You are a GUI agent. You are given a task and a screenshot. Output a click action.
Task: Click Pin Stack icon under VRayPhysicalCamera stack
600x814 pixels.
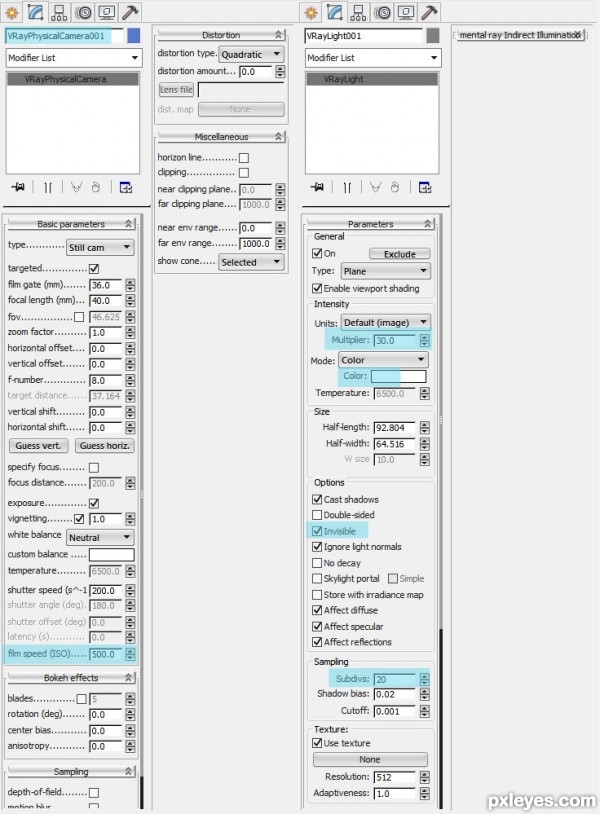18,187
